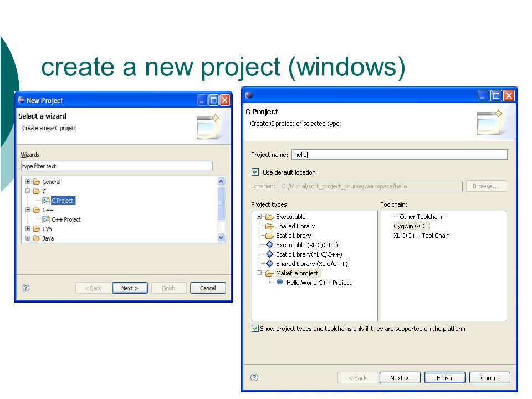Click the Makefile project folder icon

(x=269, y=273)
